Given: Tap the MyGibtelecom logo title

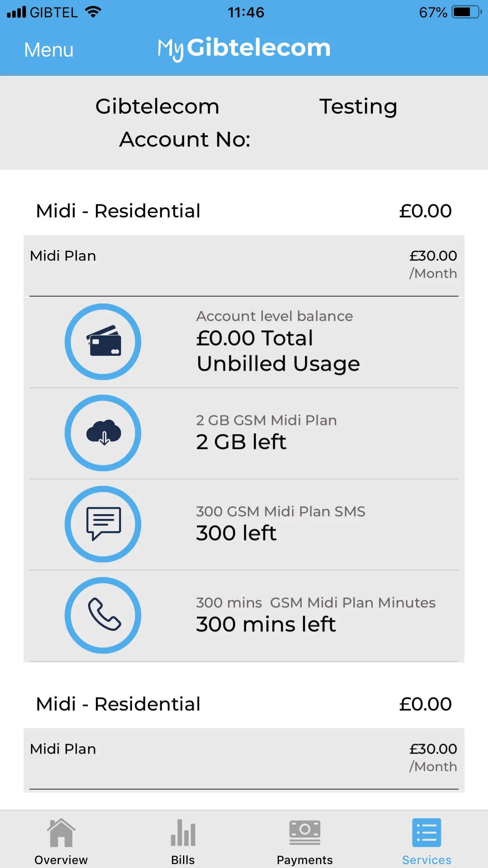Looking at the screenshot, I should [244, 49].
